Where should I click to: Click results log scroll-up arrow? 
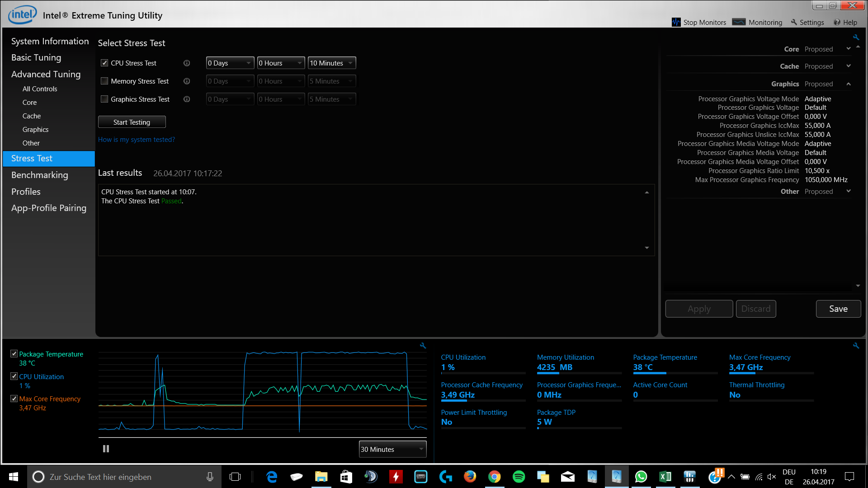click(x=646, y=192)
